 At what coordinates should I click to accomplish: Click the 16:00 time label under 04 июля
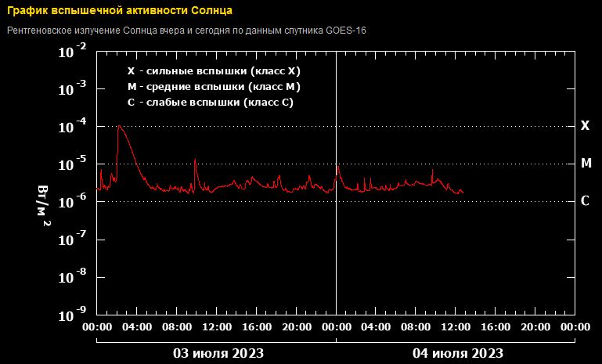[x=496, y=327]
